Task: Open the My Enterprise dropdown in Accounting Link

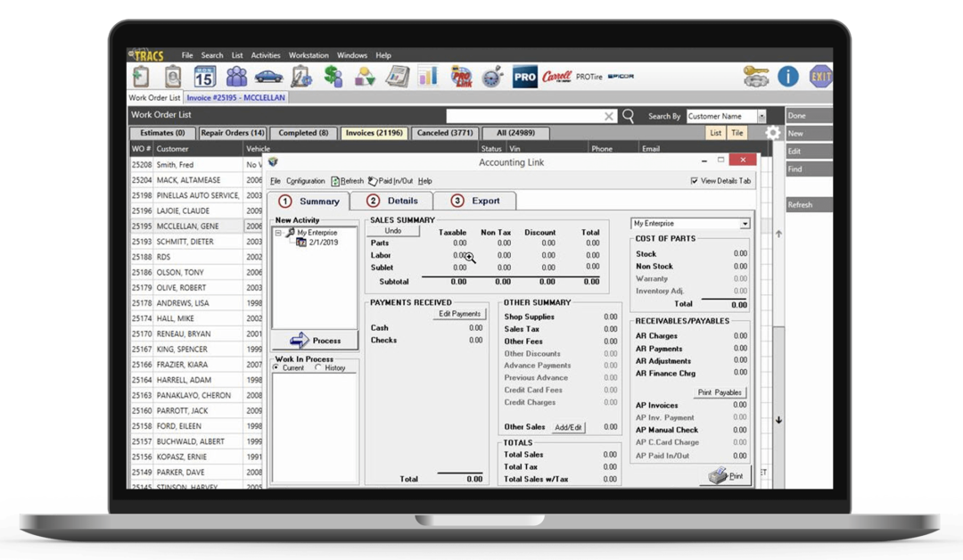Action: click(747, 223)
